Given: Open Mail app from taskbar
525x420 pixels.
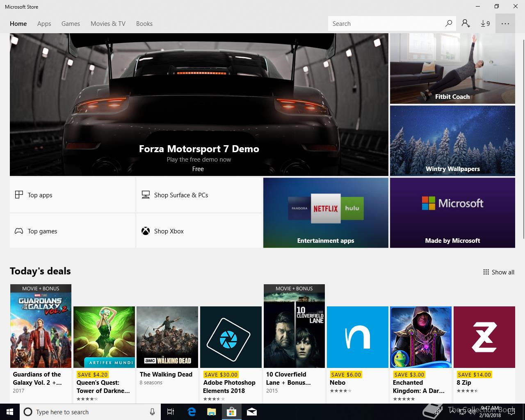Looking at the screenshot, I should [252, 412].
